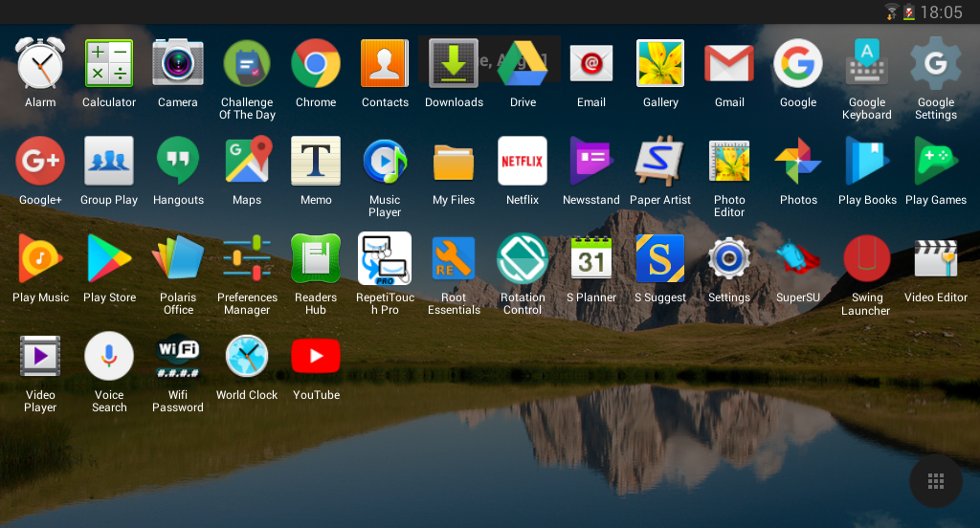Tap the Wi-Fi status icon

coord(891,11)
